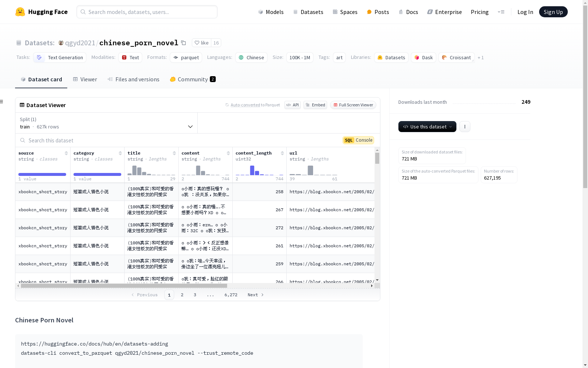Select the parquet format tag
Viewport: 588px width, 368px height.
(186, 57)
